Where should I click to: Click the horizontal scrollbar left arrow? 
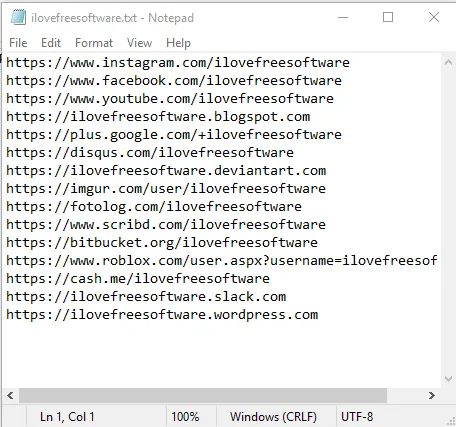click(x=10, y=396)
